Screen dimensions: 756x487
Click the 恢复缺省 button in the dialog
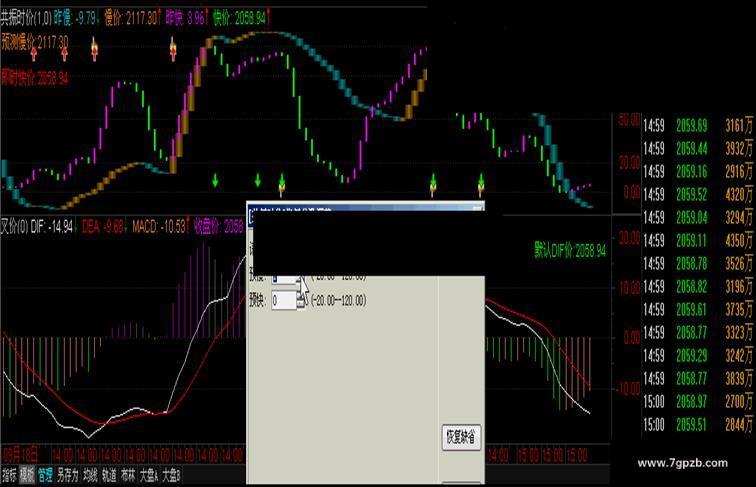pyautogui.click(x=461, y=437)
